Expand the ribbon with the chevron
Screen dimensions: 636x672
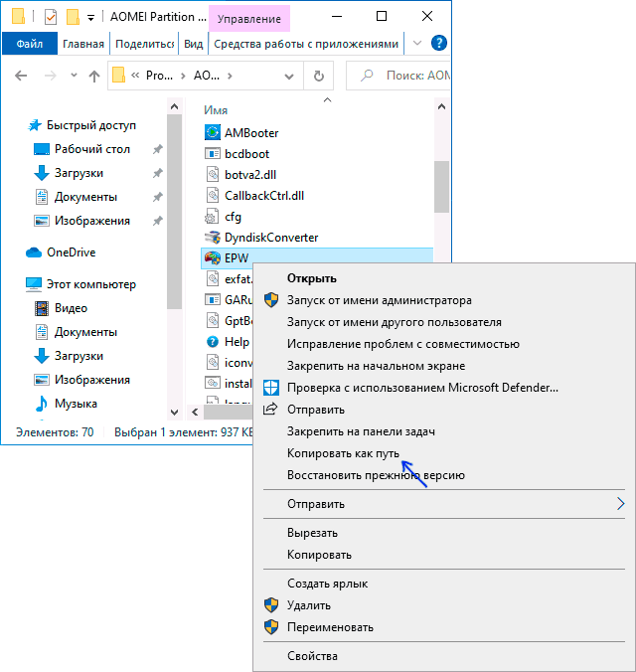point(417,43)
